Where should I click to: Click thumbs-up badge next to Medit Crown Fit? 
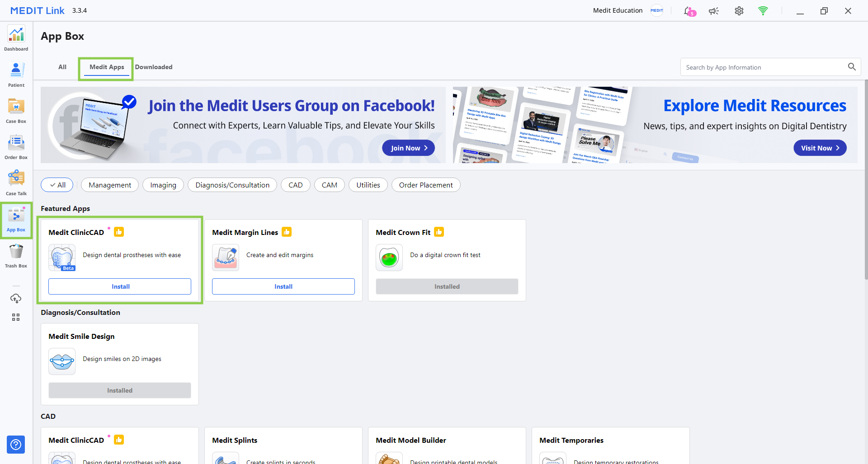[439, 232]
